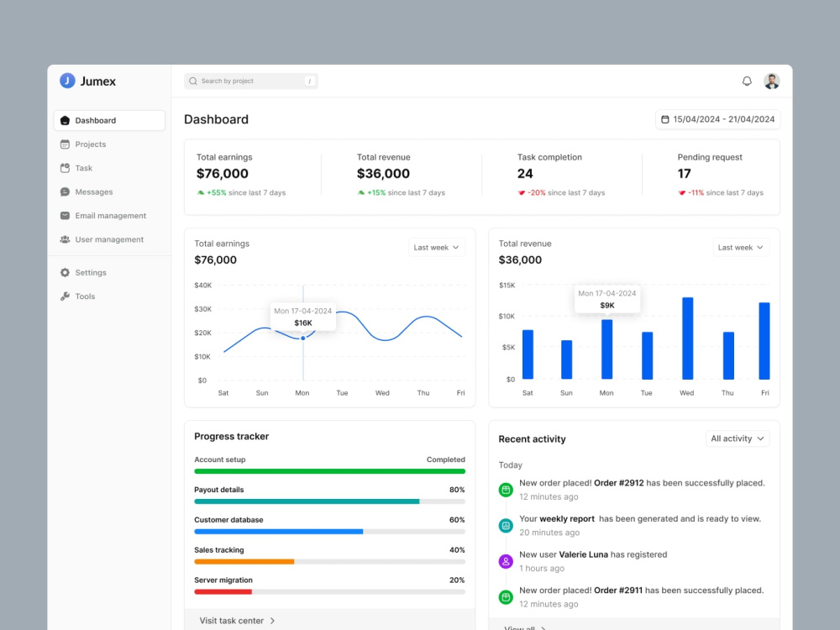Image resolution: width=840 pixels, height=630 pixels.
Task: Click the Settings gear icon
Action: click(65, 273)
